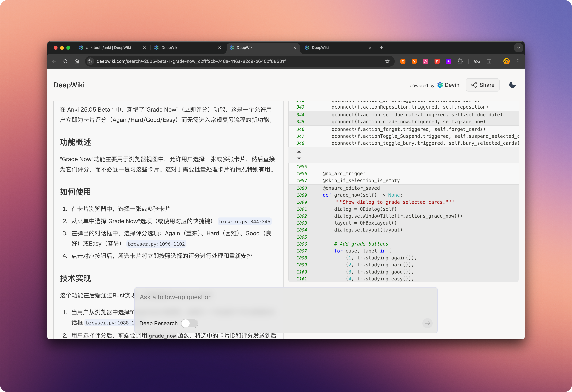The image size is (572, 392).
Task: Click the Share button
Action: click(483, 85)
